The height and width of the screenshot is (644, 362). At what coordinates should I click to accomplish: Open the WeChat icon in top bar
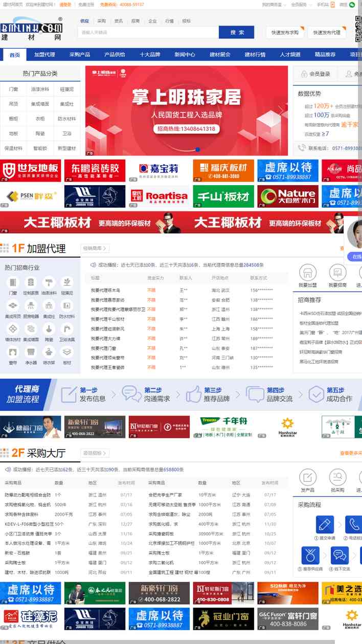click(x=352, y=5)
